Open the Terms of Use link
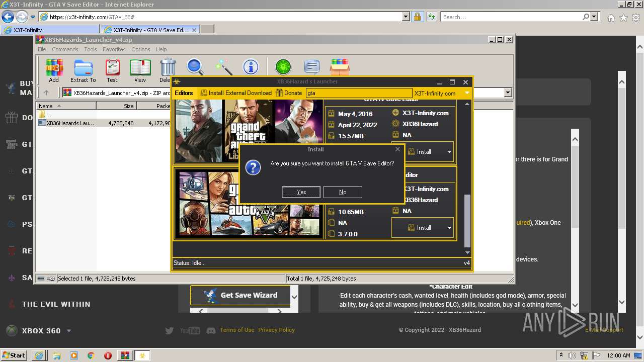The width and height of the screenshot is (644, 362). (237, 330)
